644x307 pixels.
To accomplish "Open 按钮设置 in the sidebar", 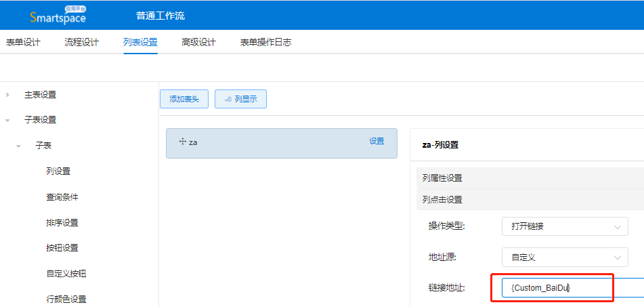I will pyautogui.click(x=62, y=248).
